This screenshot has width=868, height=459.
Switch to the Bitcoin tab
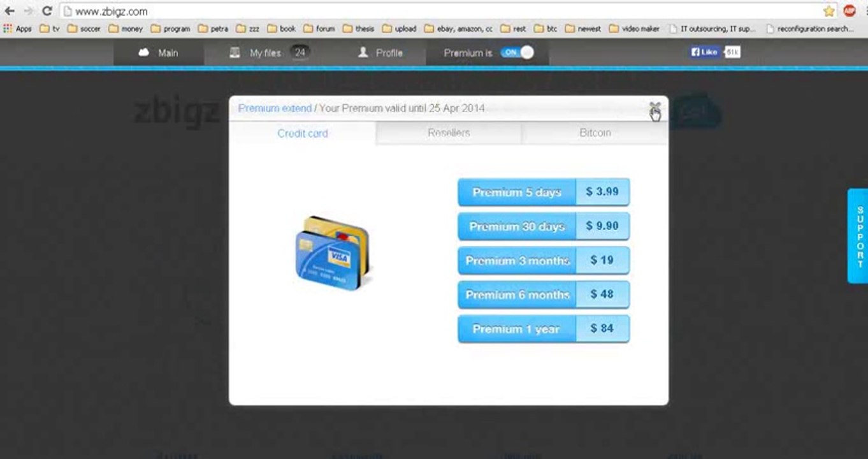click(595, 133)
